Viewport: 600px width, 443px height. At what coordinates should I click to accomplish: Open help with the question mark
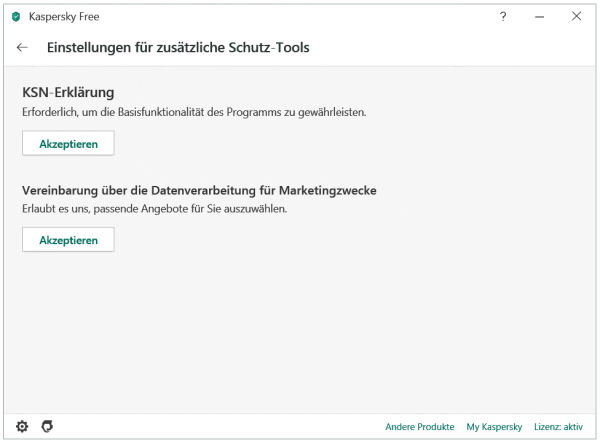[503, 16]
